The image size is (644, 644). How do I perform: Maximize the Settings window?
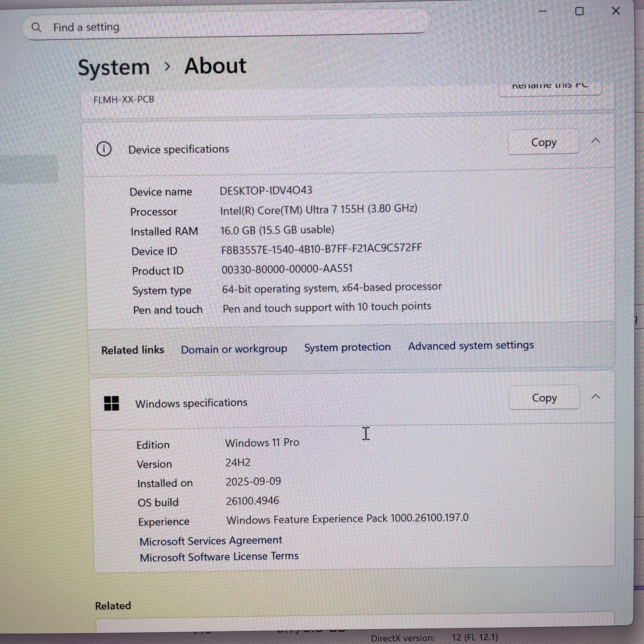579,11
